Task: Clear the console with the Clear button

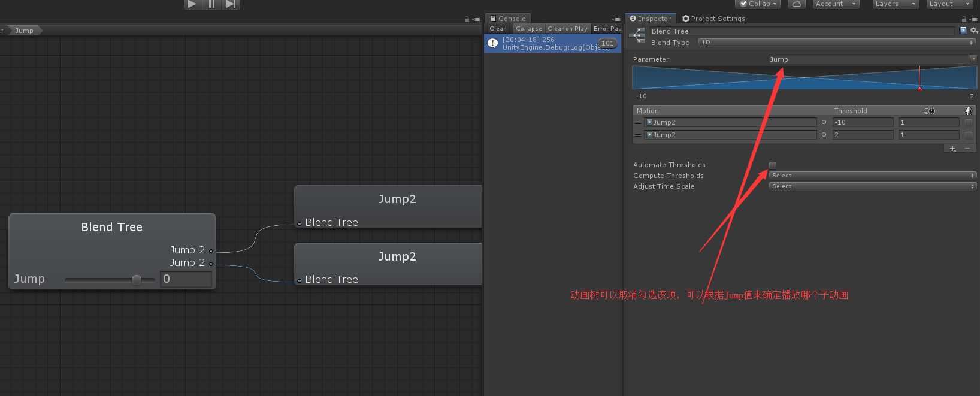Action: click(498, 28)
